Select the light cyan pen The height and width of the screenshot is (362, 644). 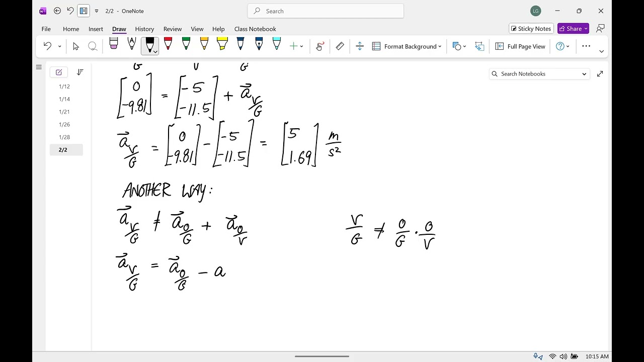pos(277,44)
